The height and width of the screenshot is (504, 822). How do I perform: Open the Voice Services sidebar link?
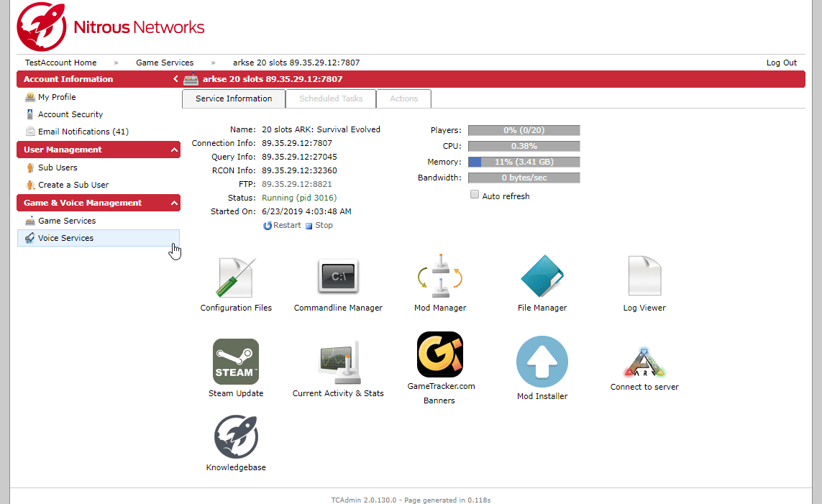tap(65, 238)
